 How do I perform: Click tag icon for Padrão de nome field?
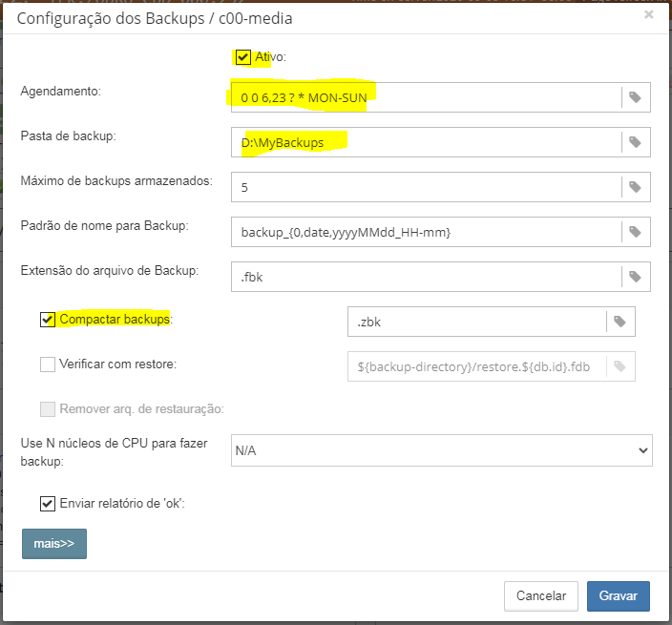pos(635,232)
